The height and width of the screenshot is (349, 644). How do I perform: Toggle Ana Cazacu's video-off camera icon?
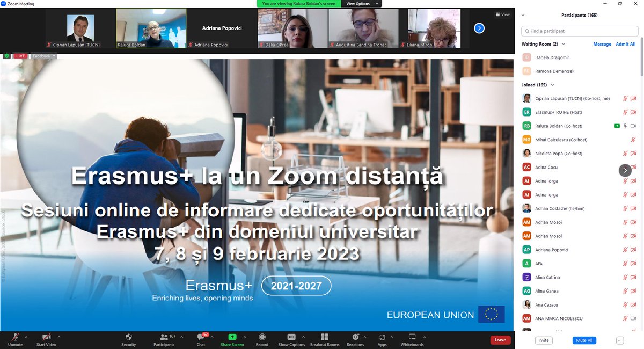tap(633, 304)
